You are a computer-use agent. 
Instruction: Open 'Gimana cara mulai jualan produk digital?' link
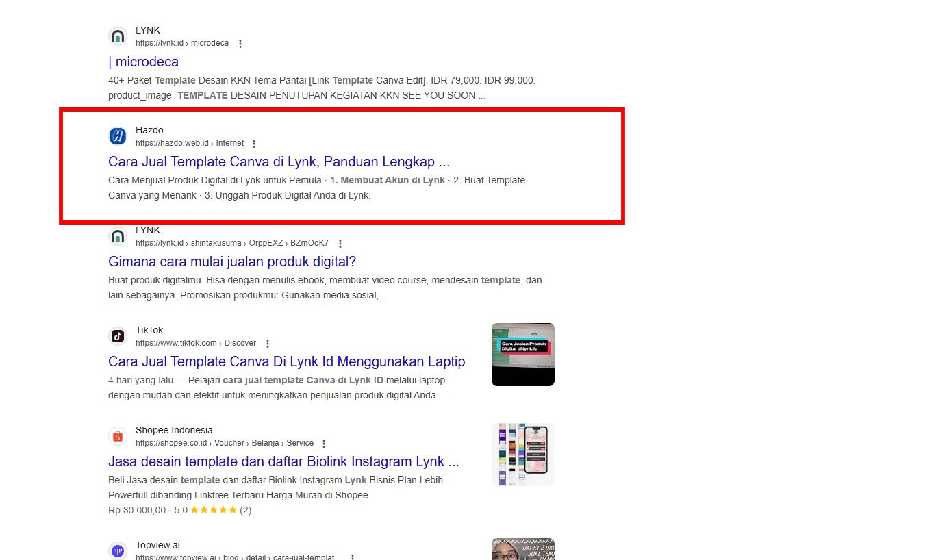click(x=232, y=262)
